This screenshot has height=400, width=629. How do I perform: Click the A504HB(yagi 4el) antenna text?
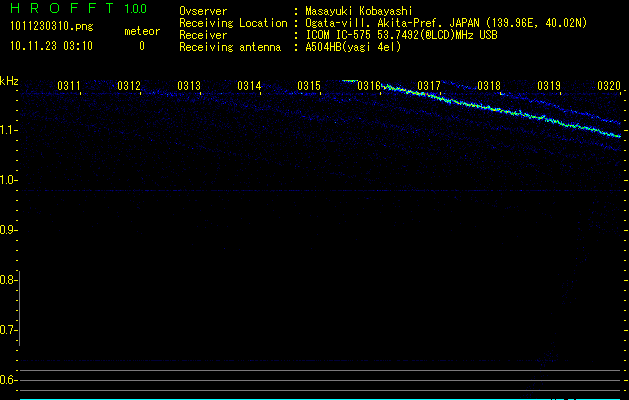353,47
